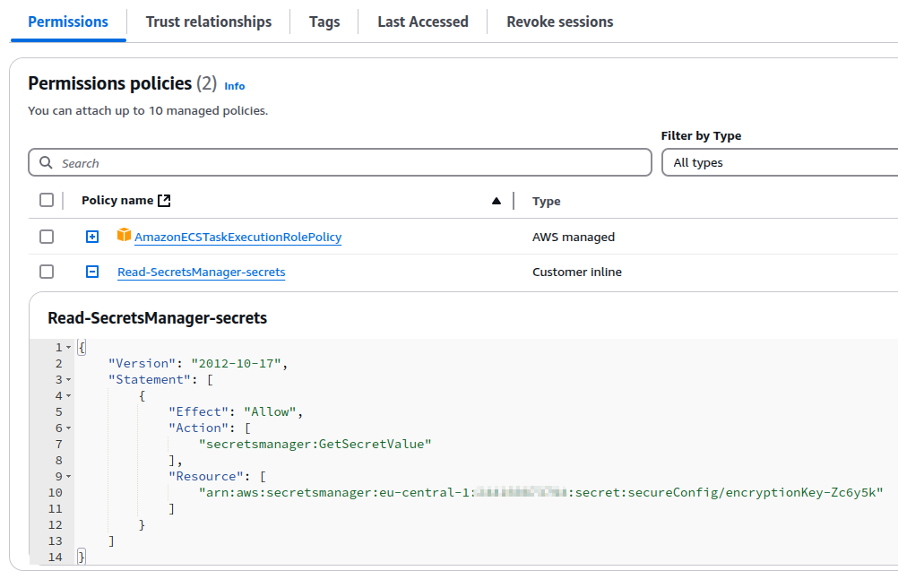898x588 pixels.
Task: Check the AmazonECSTaskExecutionRolePolicy row checkbox
Action: click(x=47, y=237)
